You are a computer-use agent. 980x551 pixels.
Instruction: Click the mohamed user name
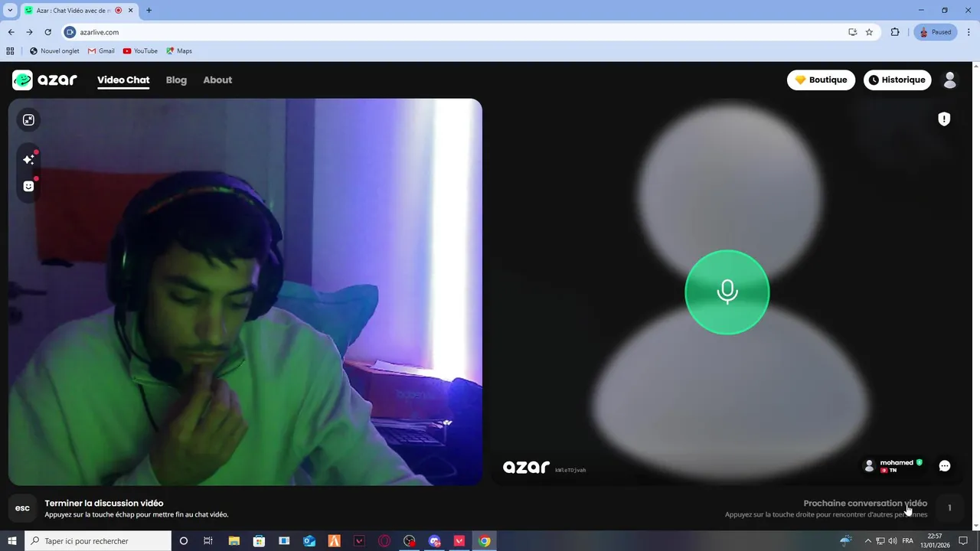point(897,462)
